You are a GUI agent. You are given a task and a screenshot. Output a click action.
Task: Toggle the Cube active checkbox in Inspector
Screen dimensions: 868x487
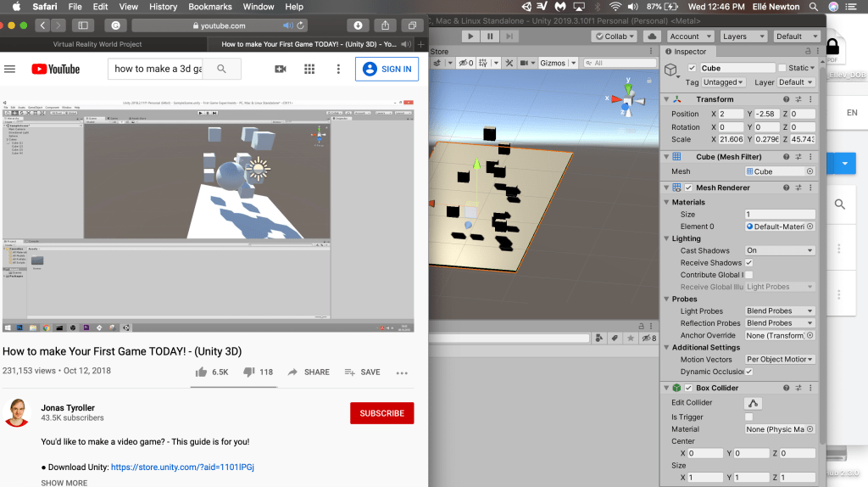coord(693,69)
